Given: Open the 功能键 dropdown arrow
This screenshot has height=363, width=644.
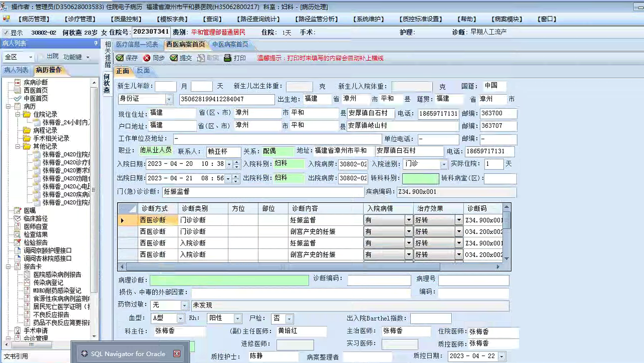Looking at the screenshot, I should coord(88,57).
